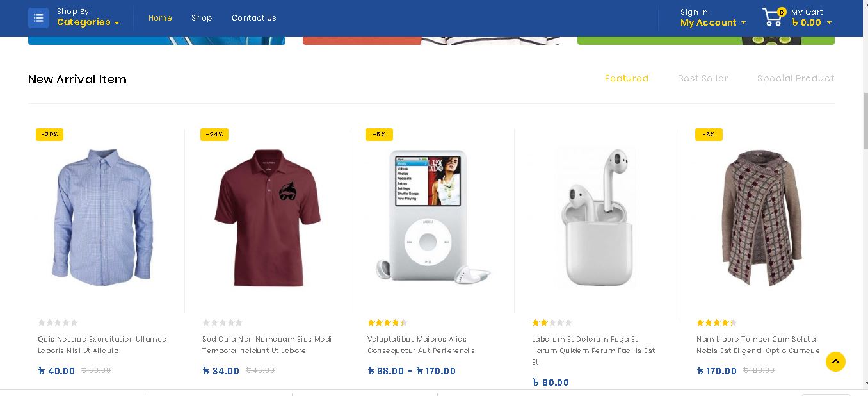
Task: Click the maroon polo shirt product image
Action: tap(268, 218)
